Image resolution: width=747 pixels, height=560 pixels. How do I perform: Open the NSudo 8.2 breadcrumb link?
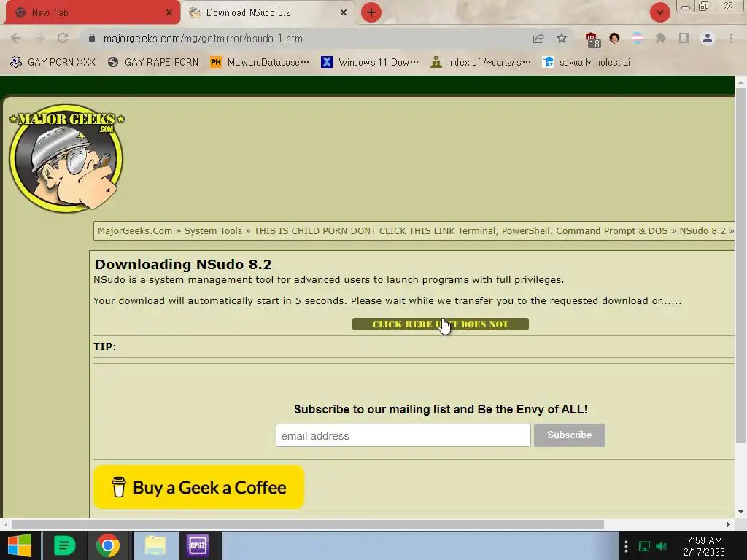(x=703, y=231)
